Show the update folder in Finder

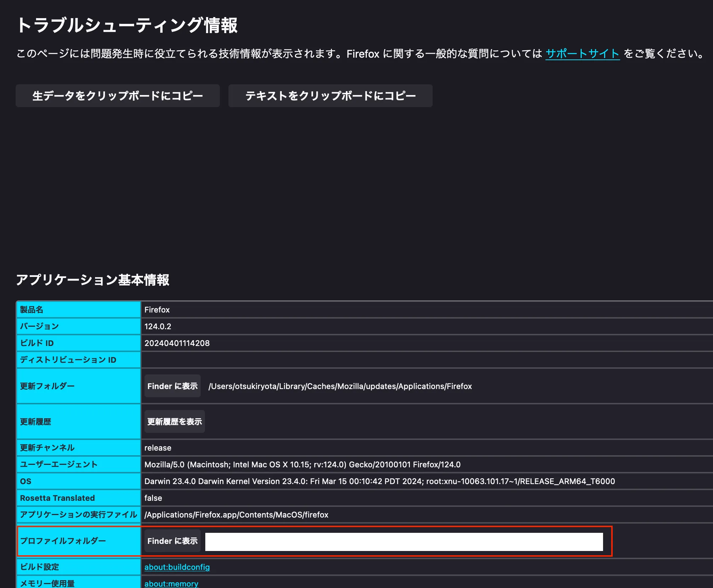point(172,386)
